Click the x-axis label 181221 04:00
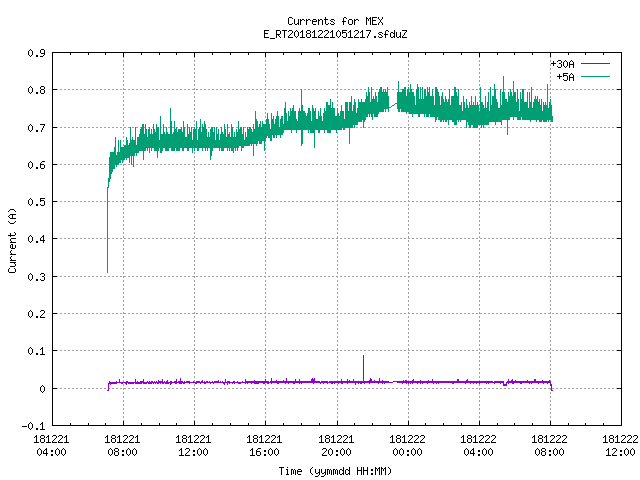 coord(51,446)
